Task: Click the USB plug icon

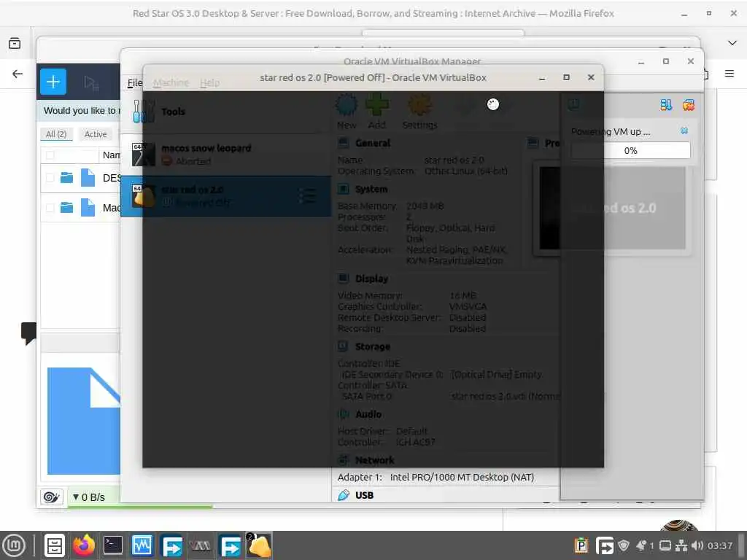Action: [x=343, y=495]
